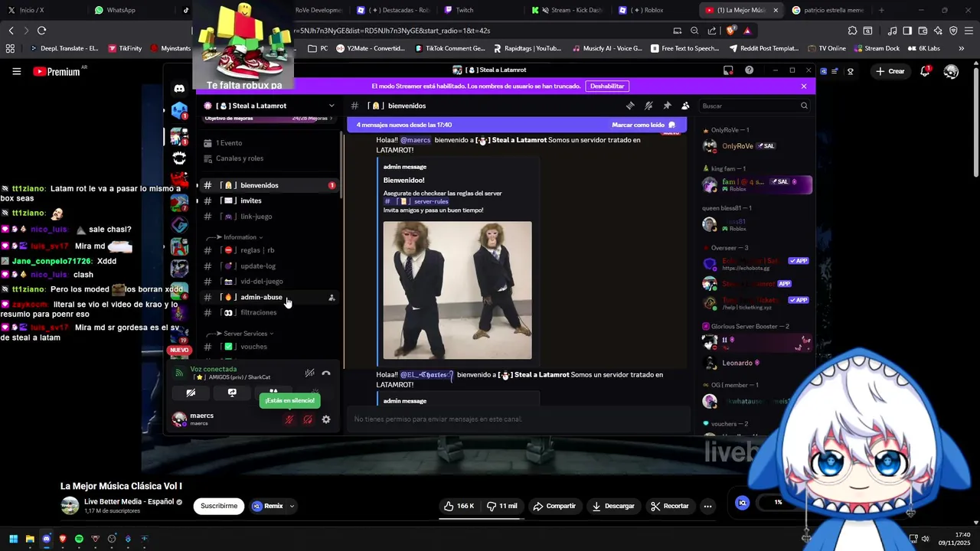This screenshot has height=551, width=980.
Task: Go to YouTube Premium home logo
Action: 57,71
